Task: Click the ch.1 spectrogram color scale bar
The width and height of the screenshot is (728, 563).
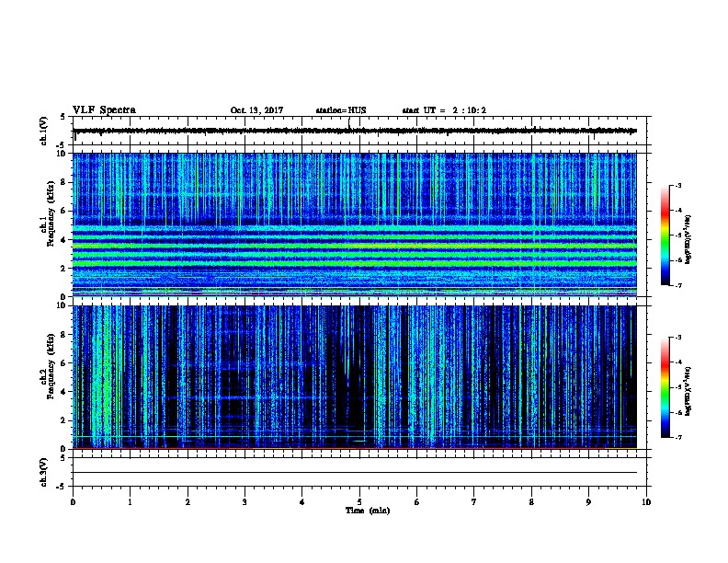Action: pyautogui.click(x=665, y=236)
